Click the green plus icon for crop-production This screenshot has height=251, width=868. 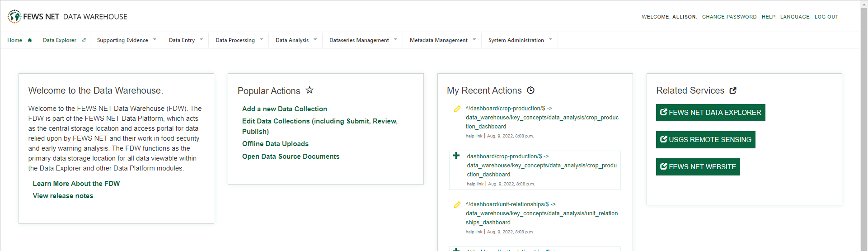[456, 156]
